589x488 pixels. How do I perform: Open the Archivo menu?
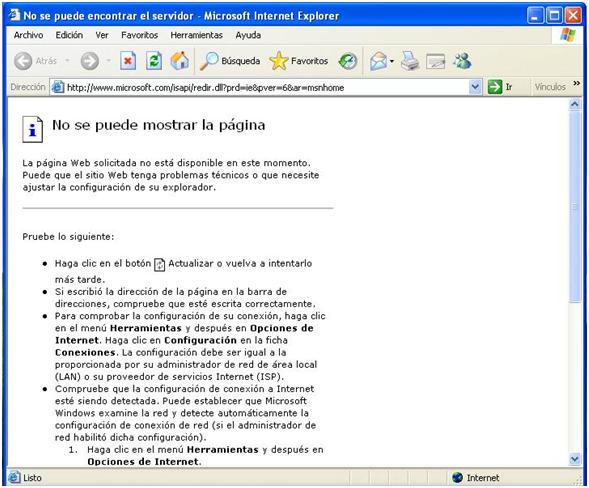[x=29, y=35]
